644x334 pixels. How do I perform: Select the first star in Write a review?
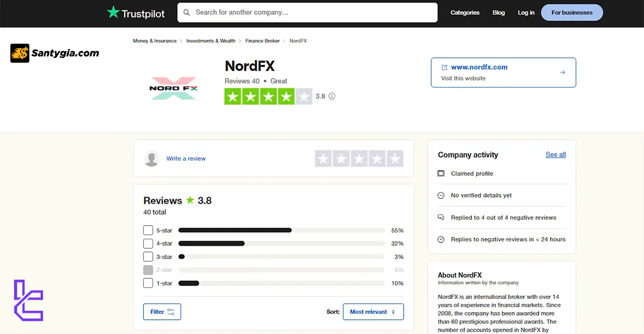(x=323, y=159)
